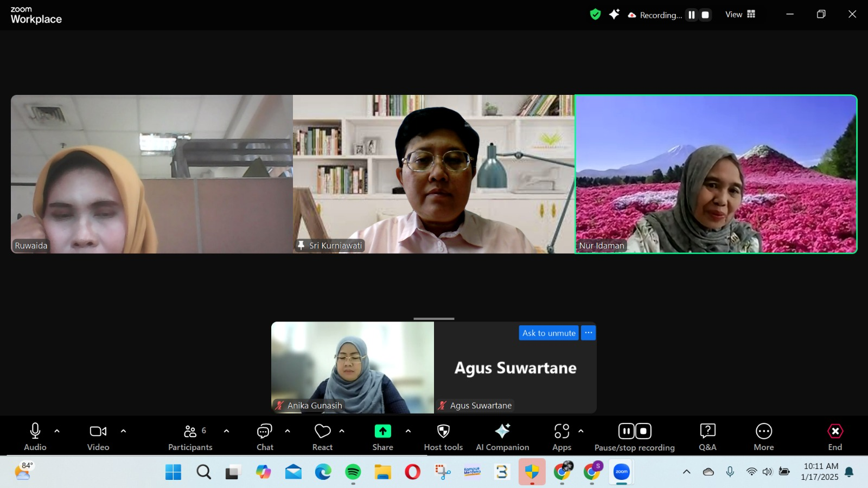Open the Mail app from taskbar
The height and width of the screenshot is (488, 868).
(x=293, y=472)
